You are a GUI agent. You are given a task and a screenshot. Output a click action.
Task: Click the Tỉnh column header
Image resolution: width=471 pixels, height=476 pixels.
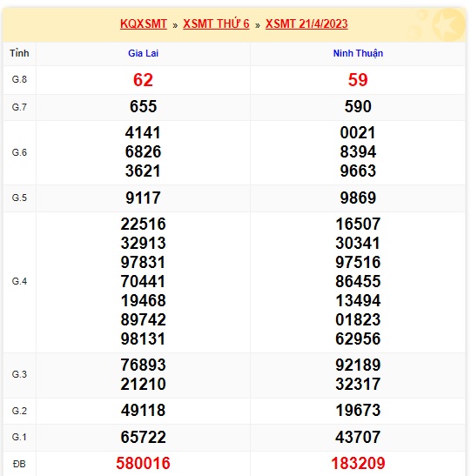[19, 53]
